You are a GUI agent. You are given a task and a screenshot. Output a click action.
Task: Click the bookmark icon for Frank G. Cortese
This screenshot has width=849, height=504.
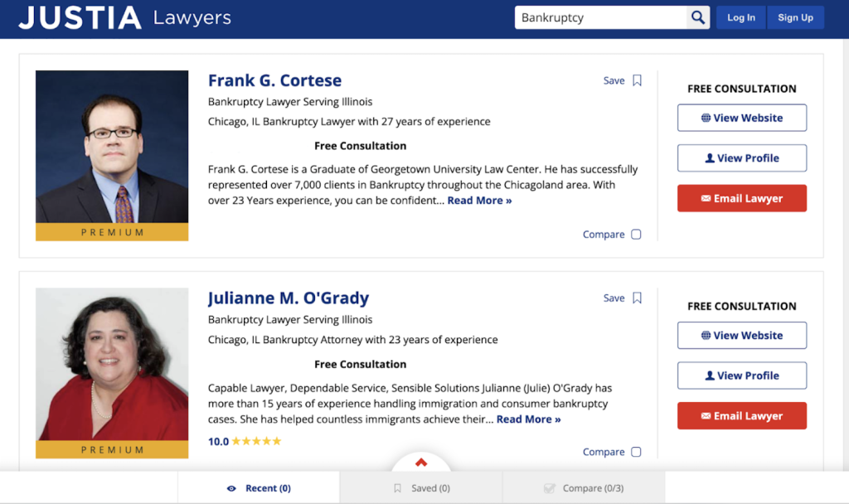click(637, 80)
